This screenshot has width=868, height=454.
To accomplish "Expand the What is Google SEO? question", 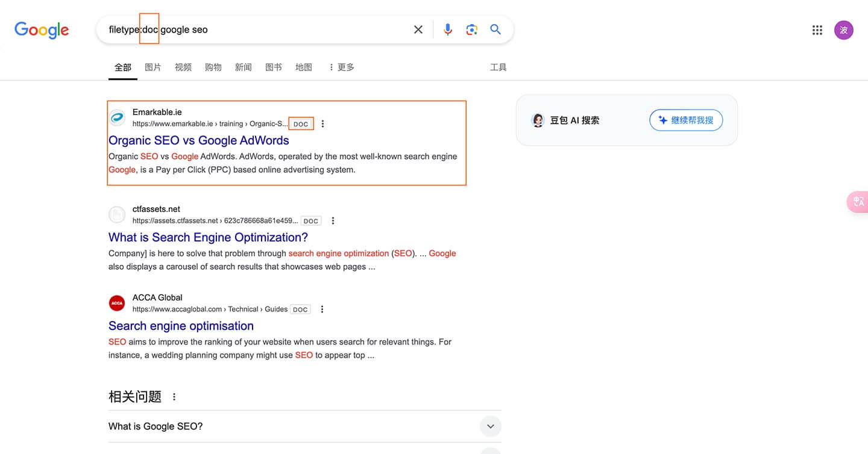I will (x=304, y=426).
